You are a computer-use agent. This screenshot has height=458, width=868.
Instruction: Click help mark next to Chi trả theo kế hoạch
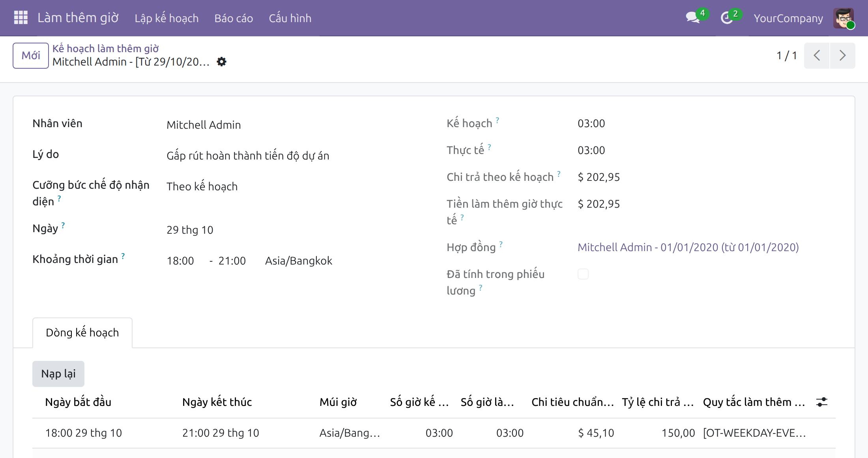coord(559,174)
